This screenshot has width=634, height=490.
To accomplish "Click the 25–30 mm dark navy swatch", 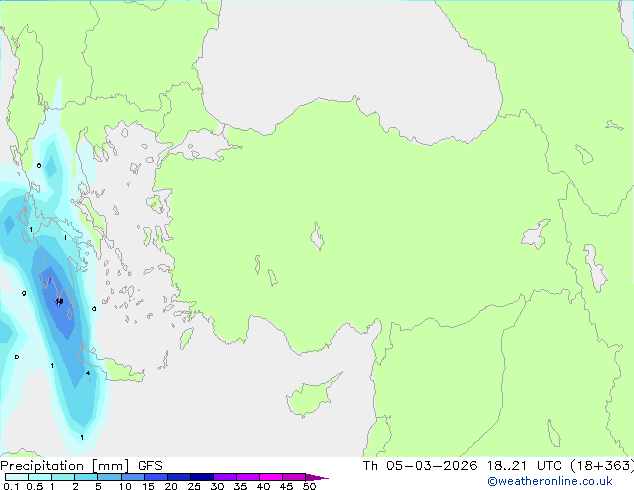I will [201, 477].
